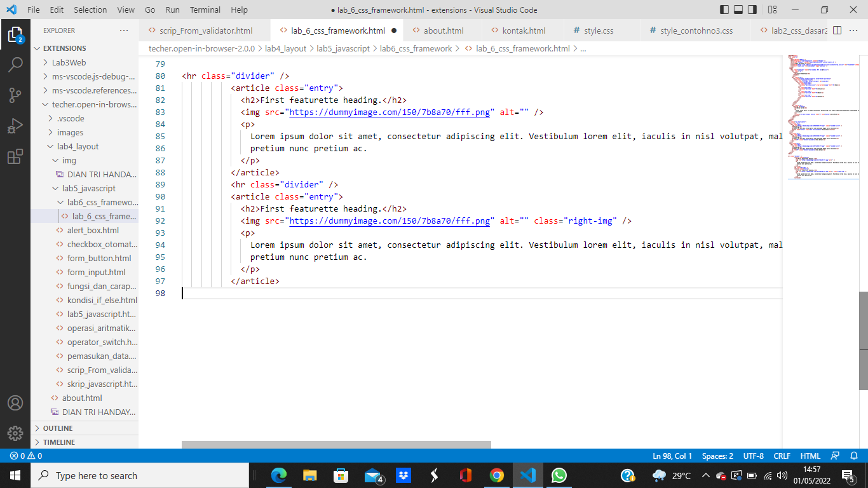Toggle the Primary Side Bar visibility

(724, 10)
